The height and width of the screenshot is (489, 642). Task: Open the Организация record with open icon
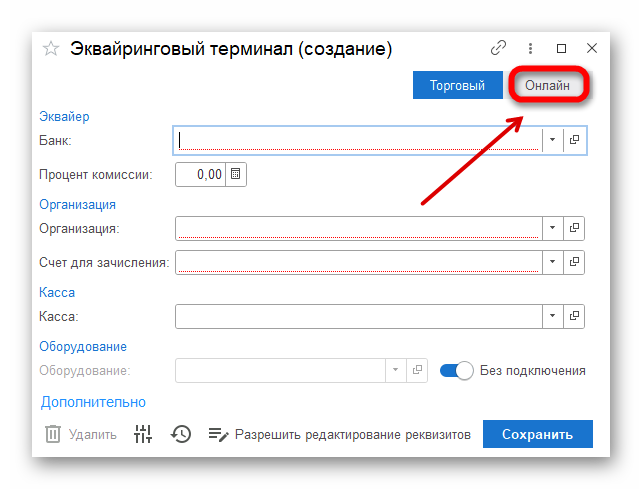574,228
